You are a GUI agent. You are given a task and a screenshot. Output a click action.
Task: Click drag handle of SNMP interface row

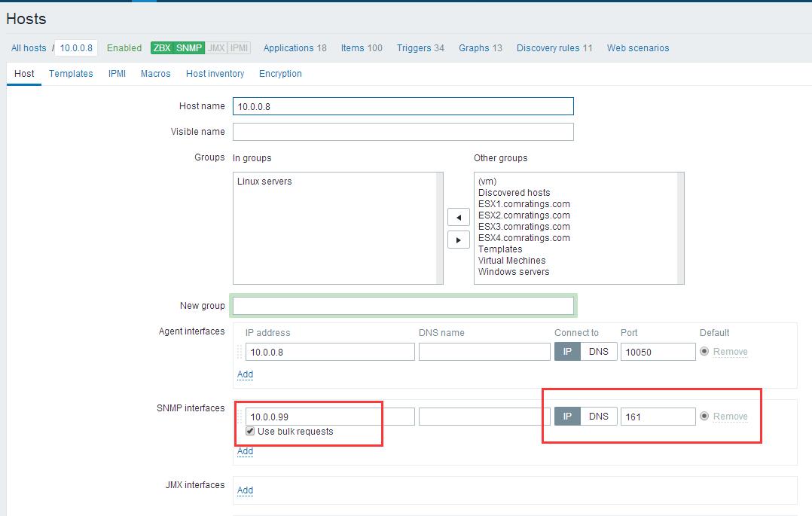(240, 417)
